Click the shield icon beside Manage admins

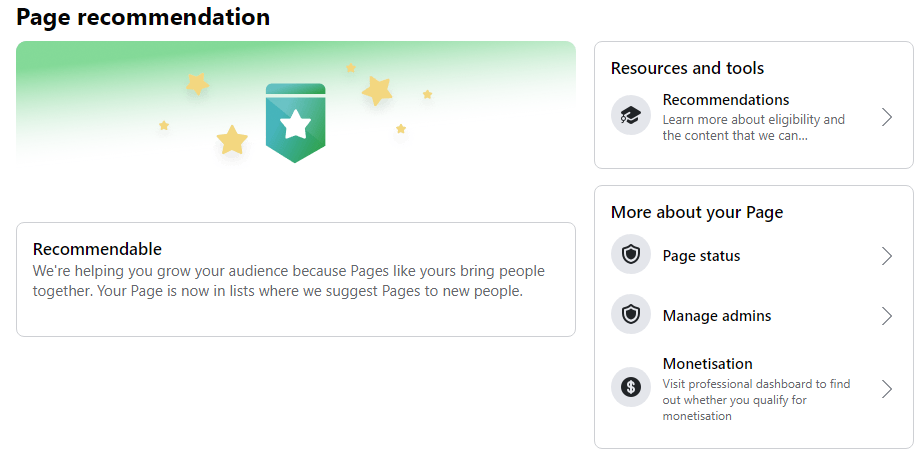click(631, 314)
